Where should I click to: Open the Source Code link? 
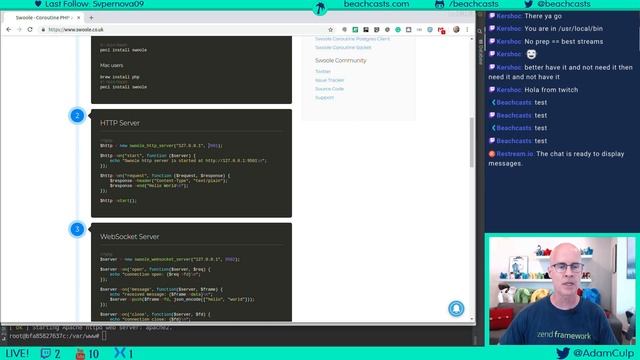329,89
